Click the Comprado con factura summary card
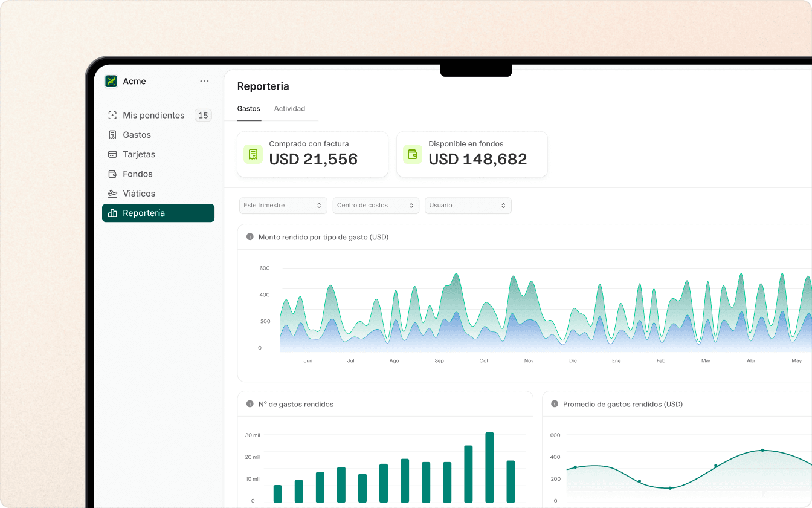Screen dimensions: 812x508 click(x=312, y=154)
